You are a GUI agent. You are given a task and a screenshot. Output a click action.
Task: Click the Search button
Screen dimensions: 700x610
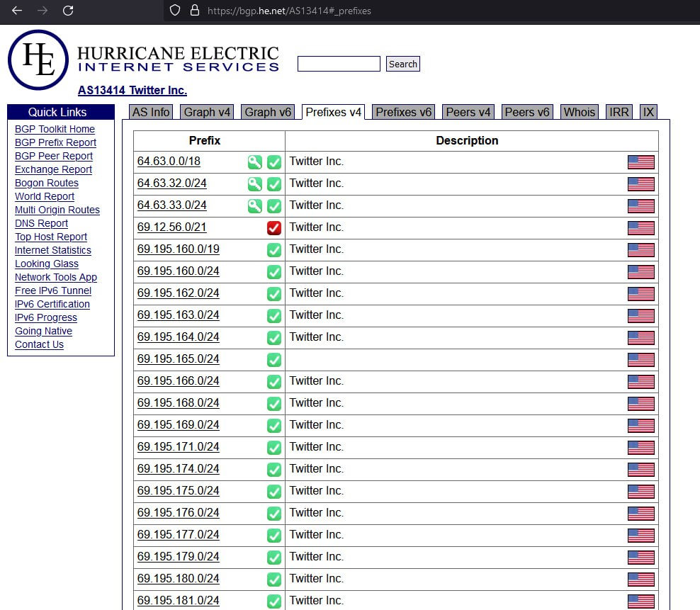[402, 64]
